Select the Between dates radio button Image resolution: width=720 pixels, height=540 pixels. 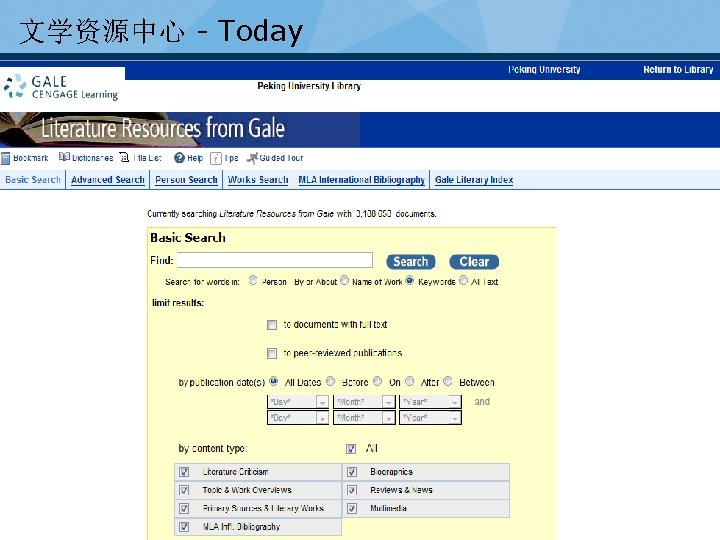tap(448, 381)
